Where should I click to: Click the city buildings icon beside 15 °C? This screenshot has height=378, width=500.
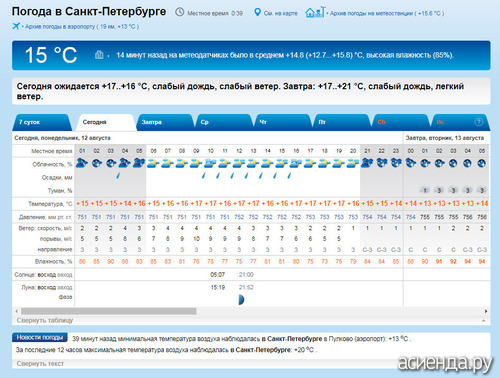click(99, 55)
